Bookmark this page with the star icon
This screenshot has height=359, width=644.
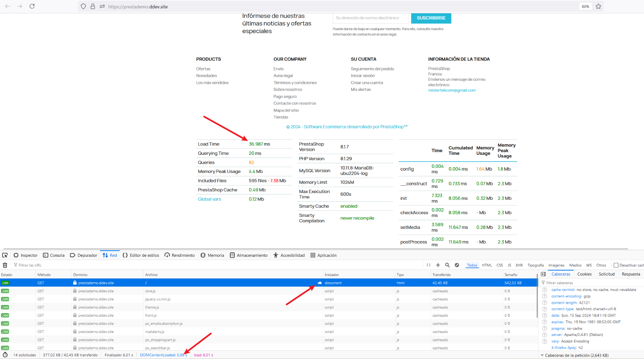click(598, 6)
